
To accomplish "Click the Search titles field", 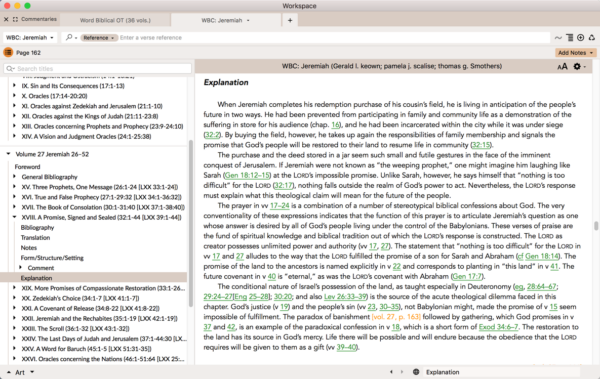I will click(x=98, y=69).
